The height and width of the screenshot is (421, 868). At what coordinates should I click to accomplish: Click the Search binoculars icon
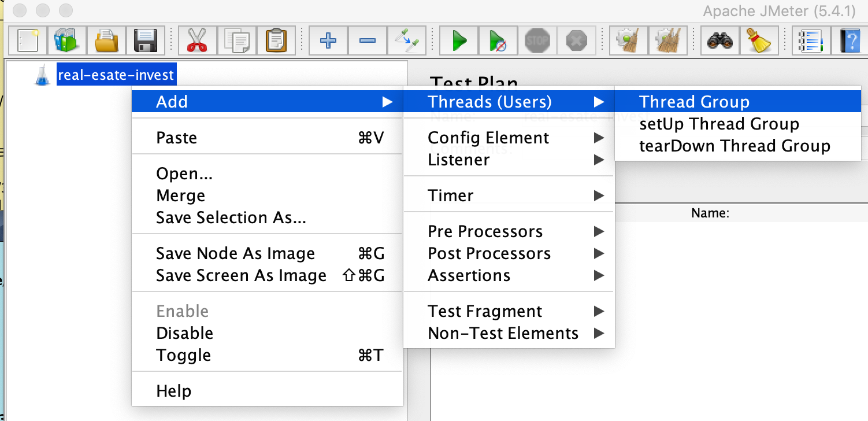(x=719, y=41)
